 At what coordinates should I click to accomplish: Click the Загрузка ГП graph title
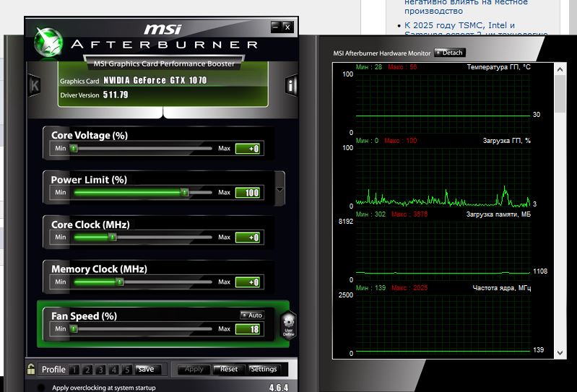[507, 141]
